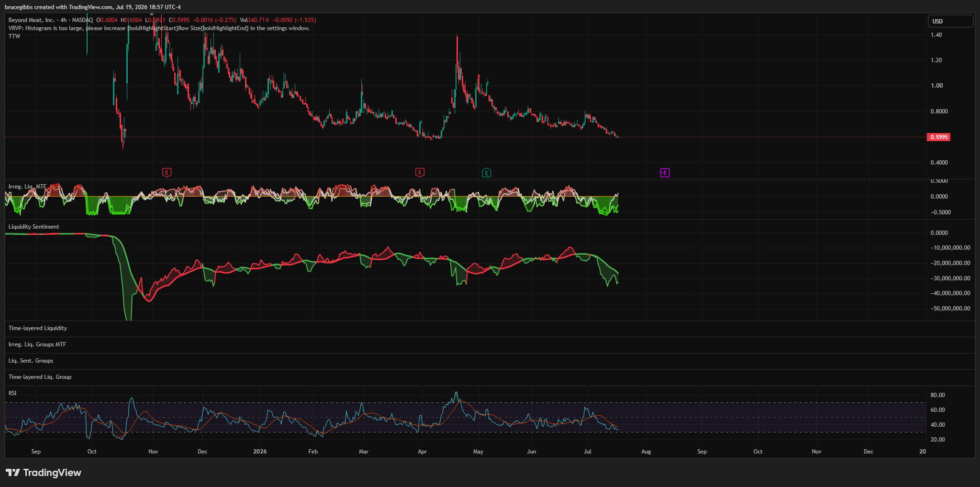980x487 pixels.
Task: Click the Liquidity Sentiment pane label
Action: coord(33,227)
